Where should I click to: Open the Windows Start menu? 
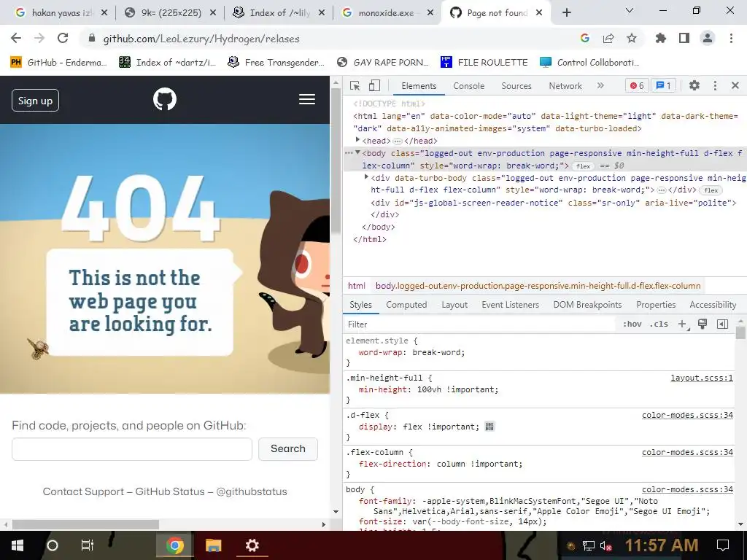pyautogui.click(x=17, y=545)
